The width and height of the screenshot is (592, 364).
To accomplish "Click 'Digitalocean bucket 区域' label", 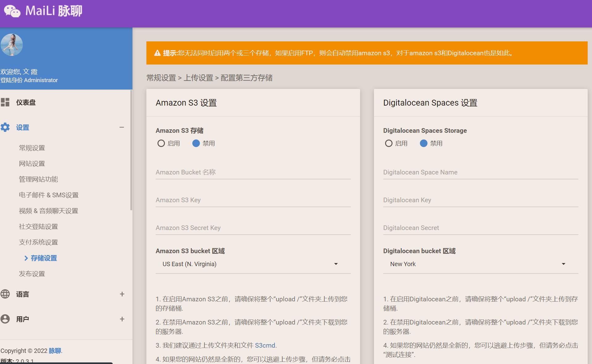I will (x=419, y=251).
